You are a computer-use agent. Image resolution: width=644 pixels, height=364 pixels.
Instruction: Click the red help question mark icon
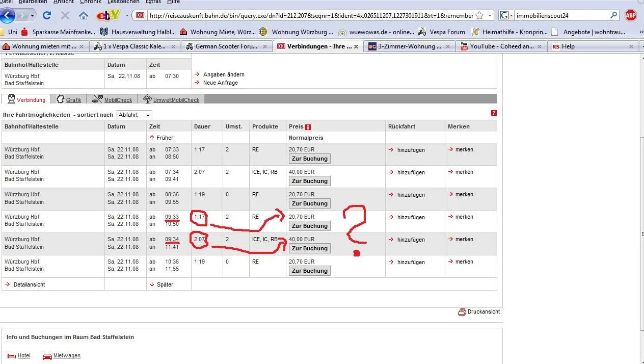494,113
